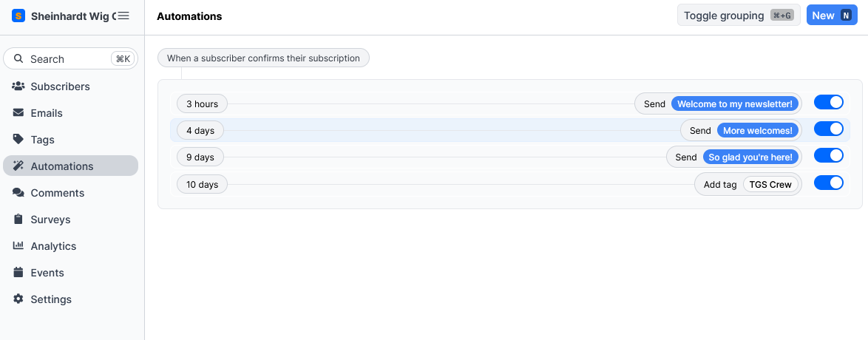Click the Analytics bar chart icon
The width and height of the screenshot is (868, 340).
pos(18,246)
